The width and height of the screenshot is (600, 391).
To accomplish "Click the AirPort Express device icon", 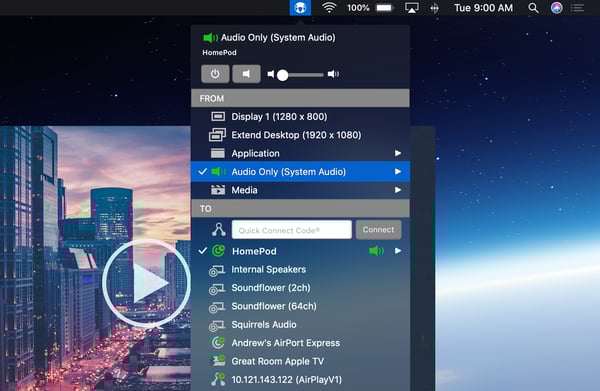I will pos(218,342).
